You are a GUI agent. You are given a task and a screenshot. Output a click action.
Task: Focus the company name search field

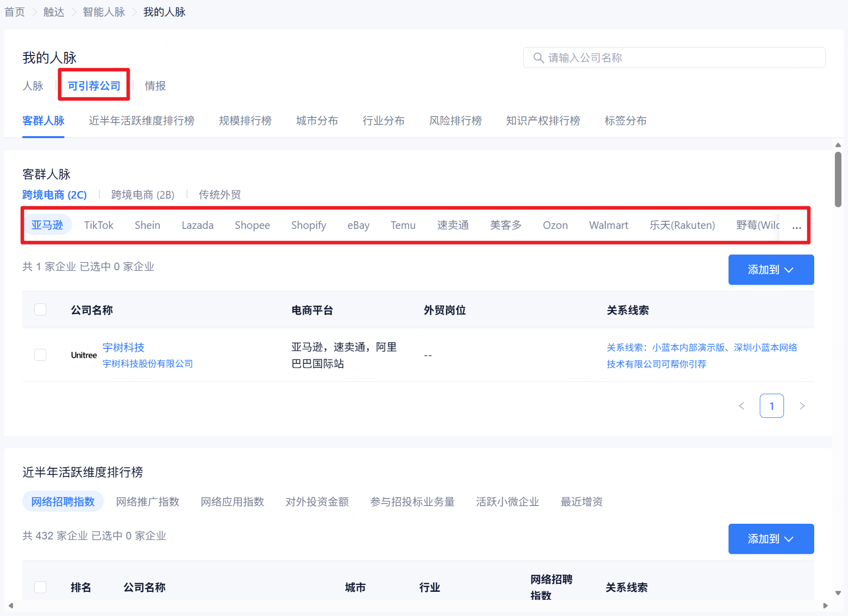[x=681, y=58]
